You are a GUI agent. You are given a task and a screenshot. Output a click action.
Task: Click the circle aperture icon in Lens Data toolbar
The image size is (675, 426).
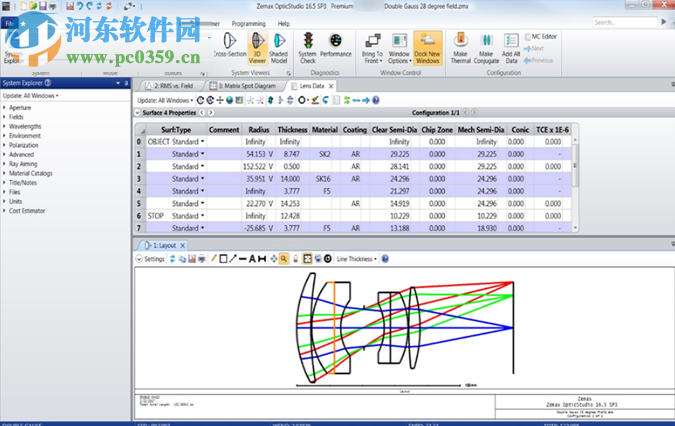click(302, 100)
